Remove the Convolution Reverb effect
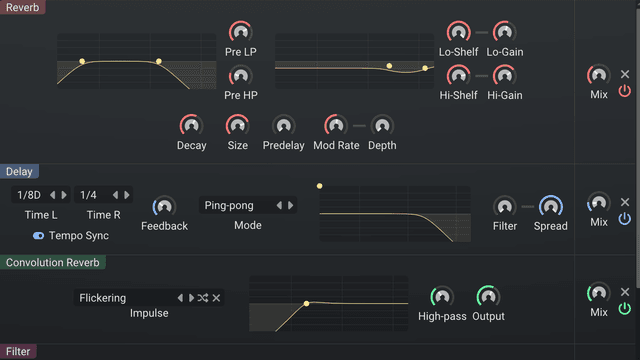The height and width of the screenshot is (360, 640). click(625, 292)
